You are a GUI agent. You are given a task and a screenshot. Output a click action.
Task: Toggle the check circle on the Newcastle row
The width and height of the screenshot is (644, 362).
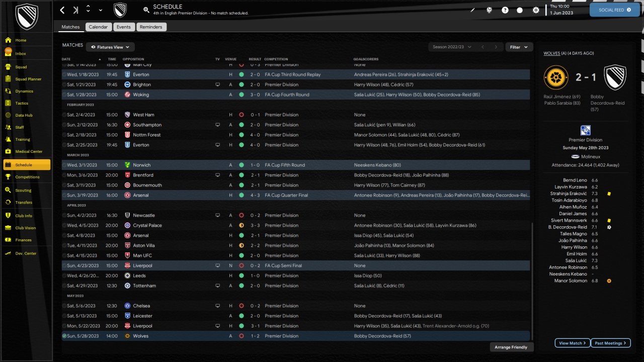(64, 215)
